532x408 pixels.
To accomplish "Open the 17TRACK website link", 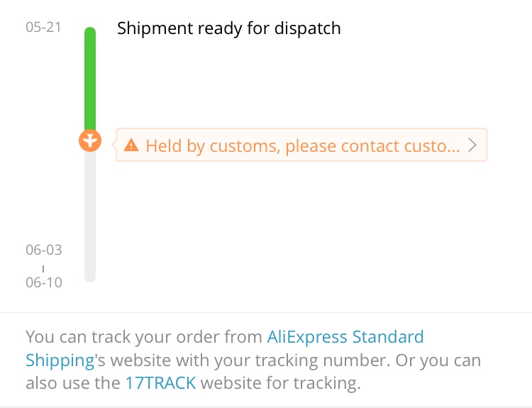I will (160, 384).
